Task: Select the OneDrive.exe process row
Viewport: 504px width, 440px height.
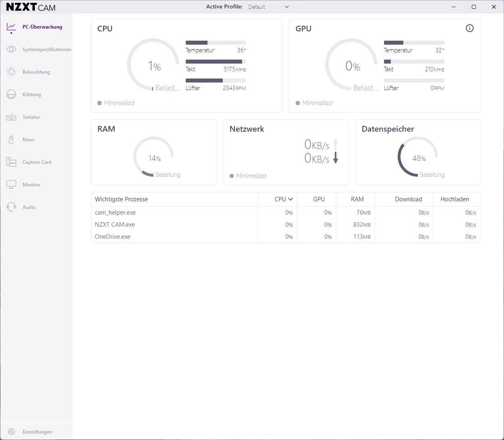Action: pos(285,237)
